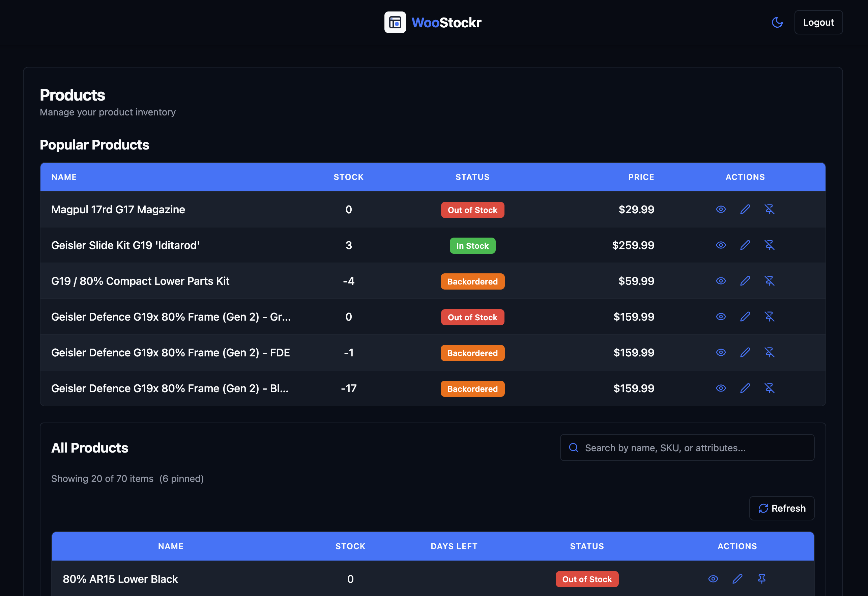Select Geisler Defence G19x Frame FDE name
The image size is (868, 596).
pos(170,353)
